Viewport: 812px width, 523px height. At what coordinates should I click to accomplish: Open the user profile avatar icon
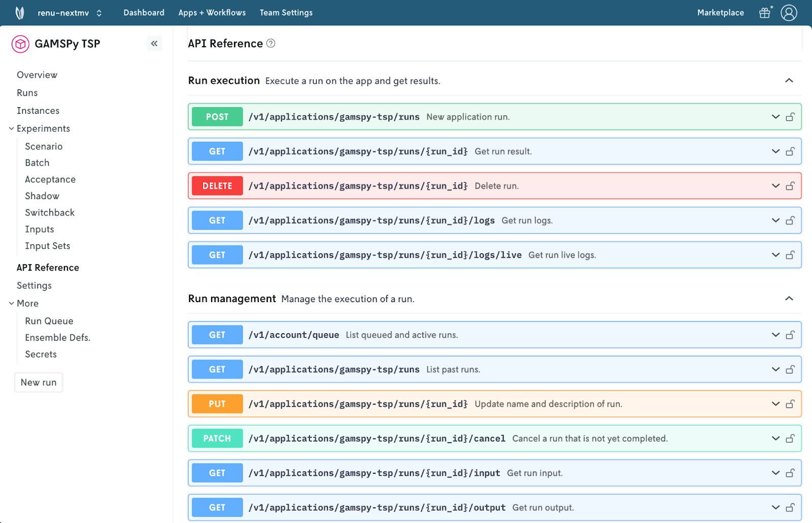[x=789, y=13]
